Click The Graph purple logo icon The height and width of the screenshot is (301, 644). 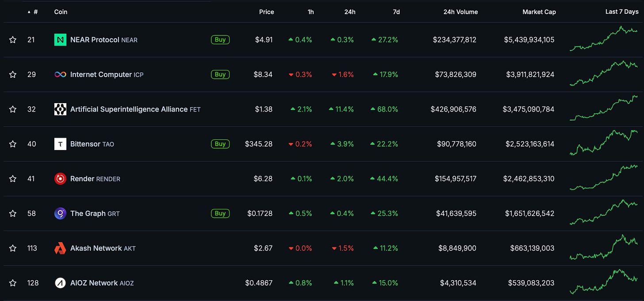(x=60, y=213)
